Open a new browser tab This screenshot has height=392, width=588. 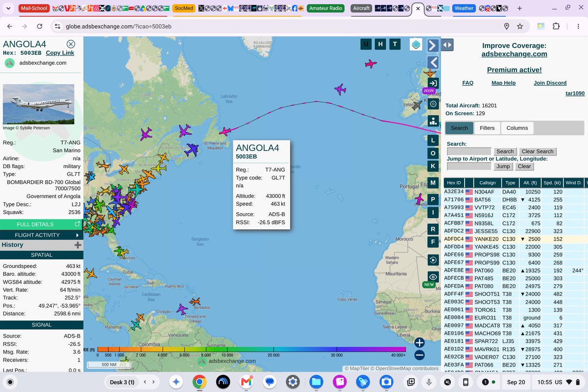point(519,8)
